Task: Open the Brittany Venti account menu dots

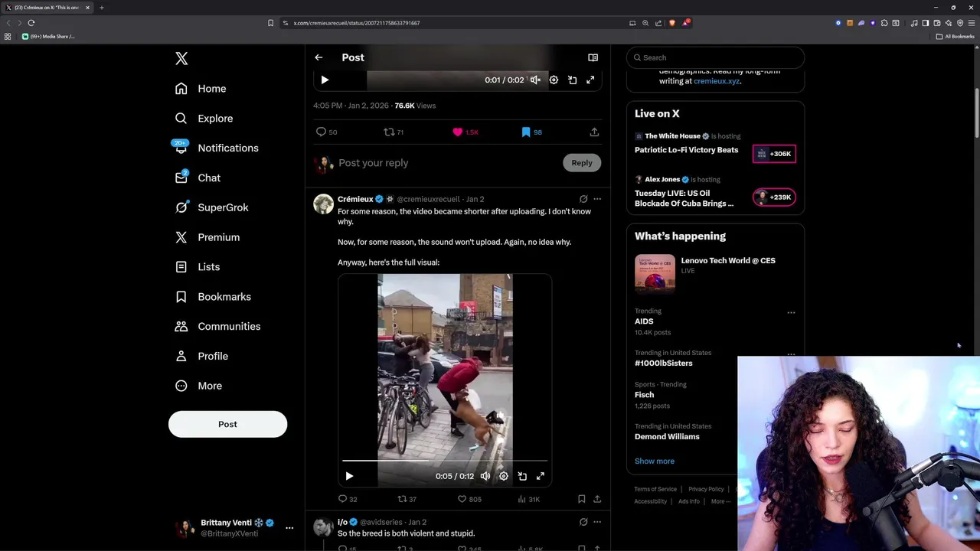Action: coord(289,528)
